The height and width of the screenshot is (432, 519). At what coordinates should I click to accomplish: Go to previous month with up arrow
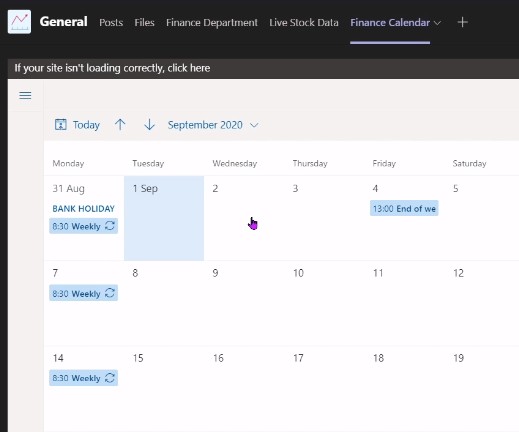(x=120, y=125)
